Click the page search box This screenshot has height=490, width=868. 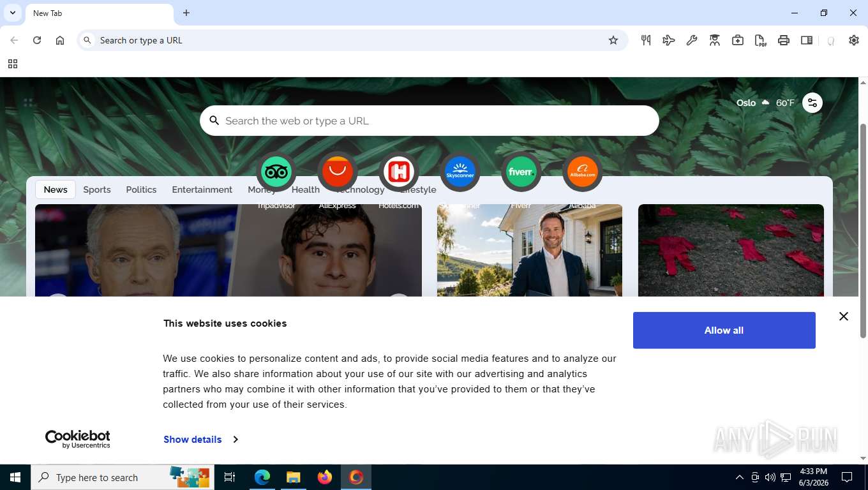click(430, 121)
